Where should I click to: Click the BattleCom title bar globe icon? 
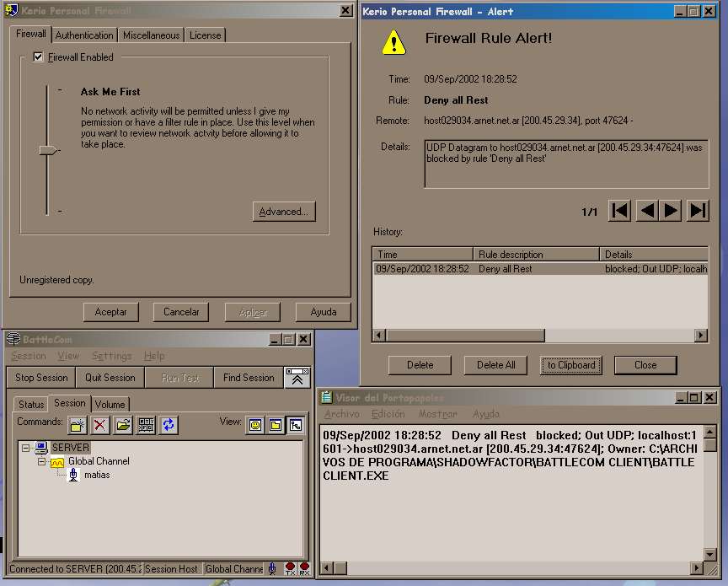click(13, 339)
